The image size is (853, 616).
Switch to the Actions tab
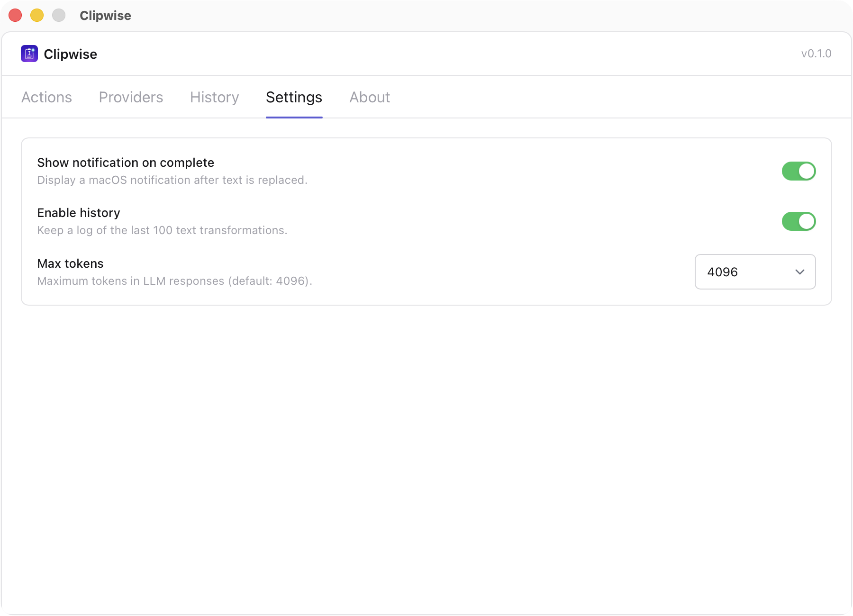click(x=46, y=98)
